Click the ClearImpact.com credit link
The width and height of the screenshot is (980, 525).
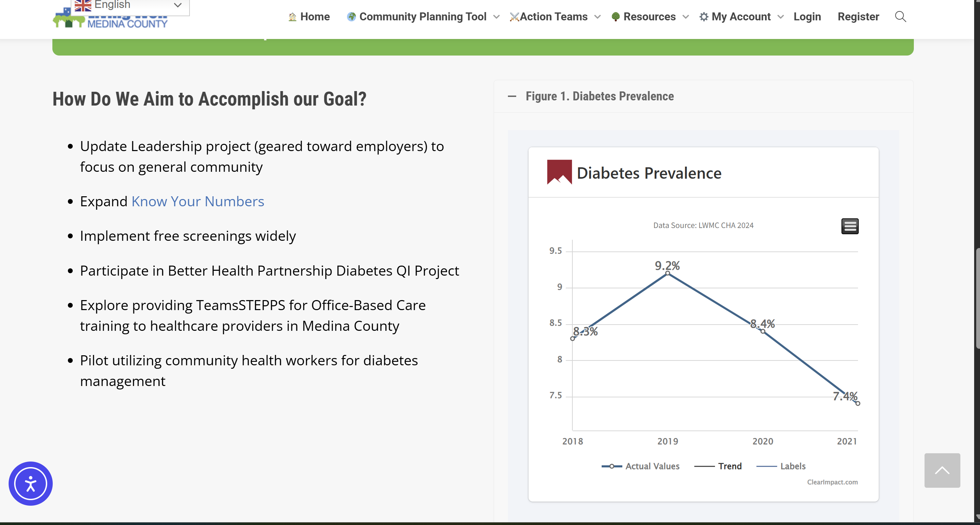pos(832,482)
